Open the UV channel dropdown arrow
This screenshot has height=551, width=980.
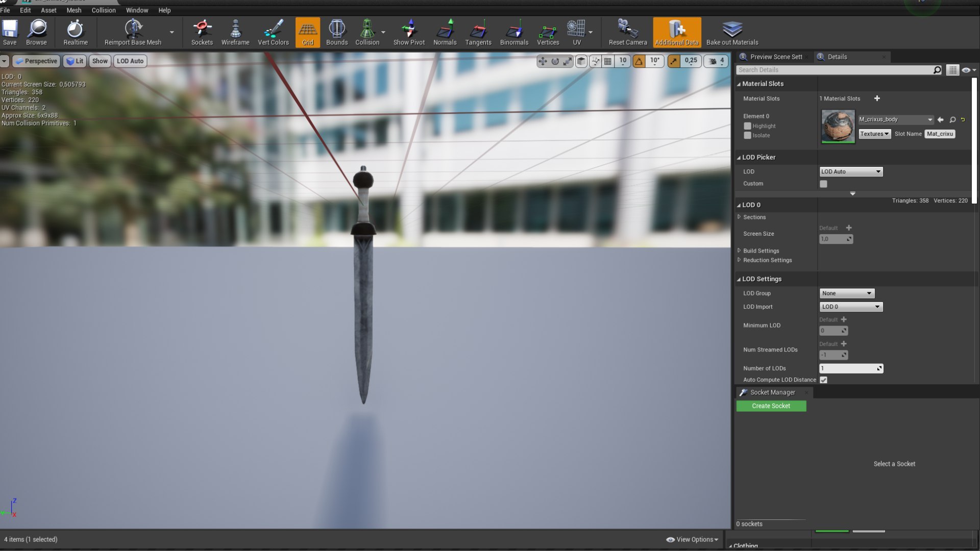coord(591,33)
